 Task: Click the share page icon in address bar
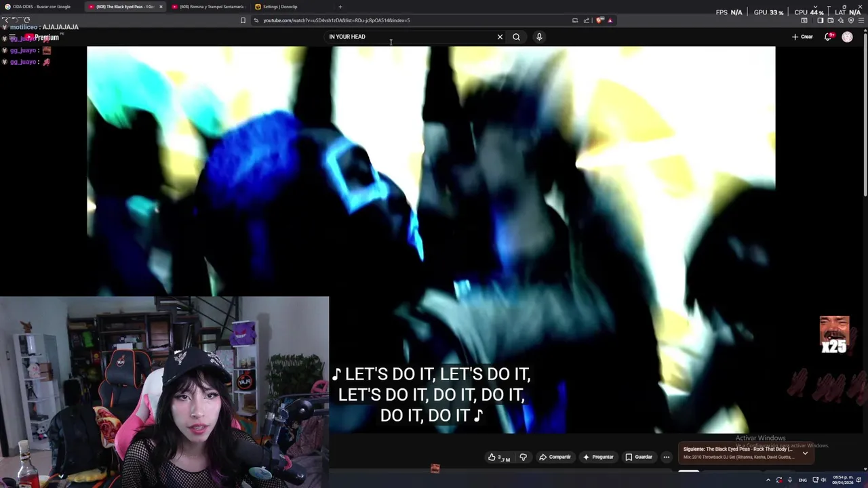pos(587,20)
